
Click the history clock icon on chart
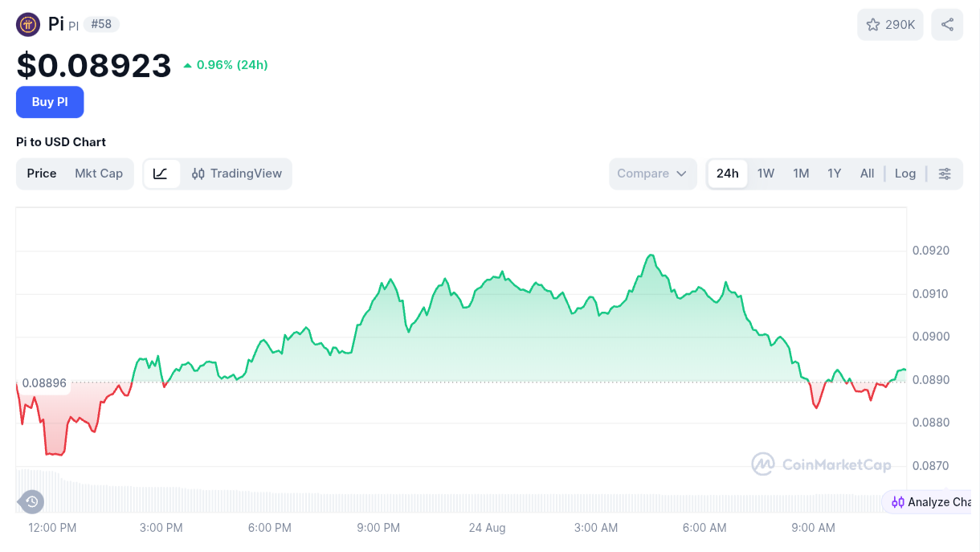(31, 502)
